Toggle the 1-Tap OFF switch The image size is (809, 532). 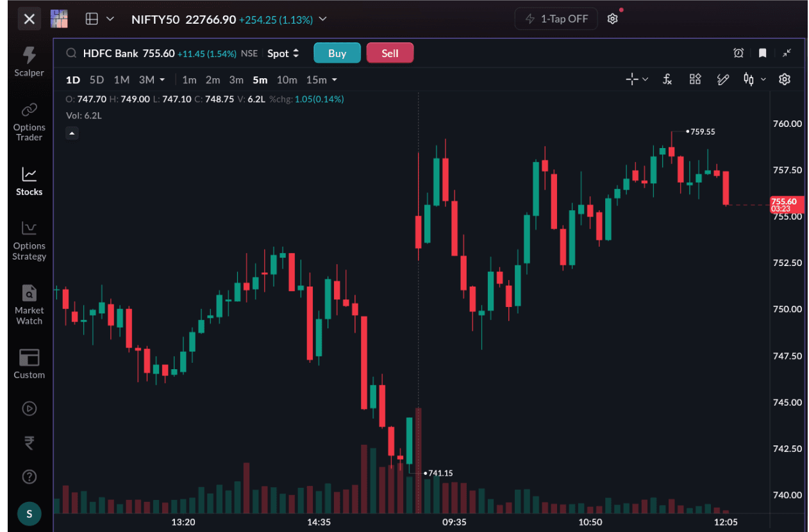point(556,19)
